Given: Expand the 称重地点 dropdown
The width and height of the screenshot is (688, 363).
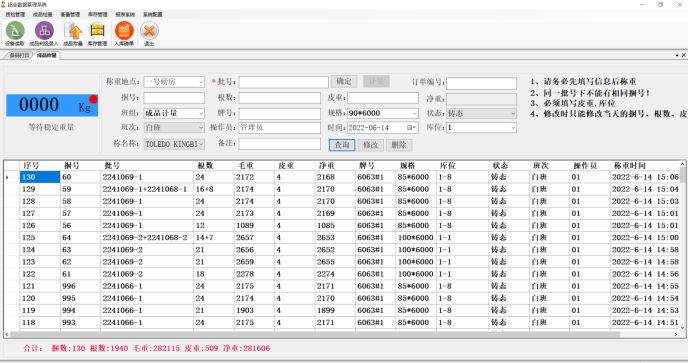Looking at the screenshot, I should 201,82.
